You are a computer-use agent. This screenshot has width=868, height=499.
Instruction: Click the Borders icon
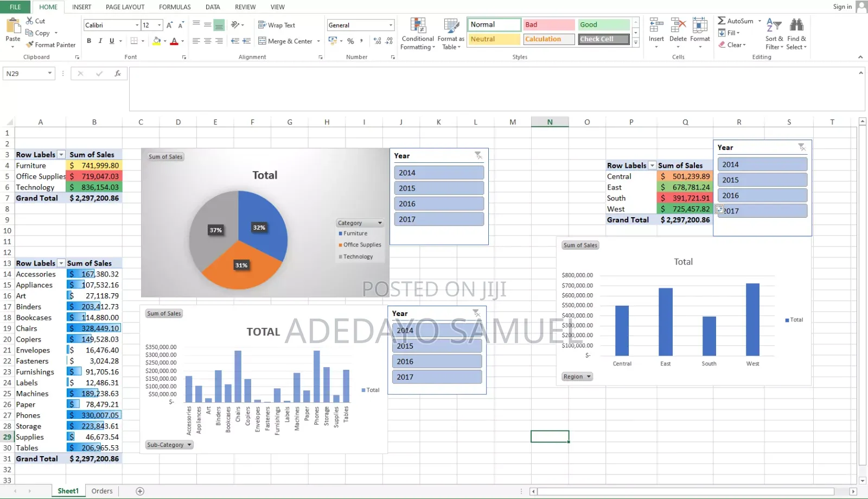click(134, 41)
